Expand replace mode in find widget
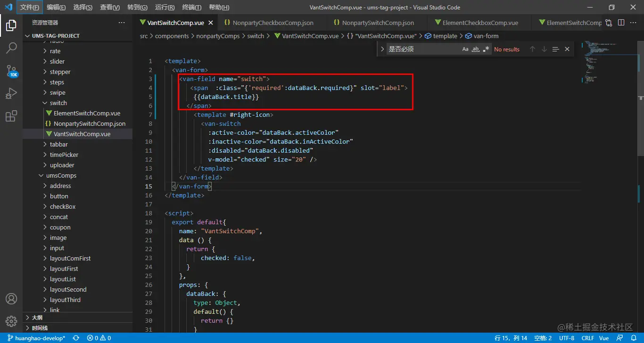Viewport: 644px width, 343px height. [382, 49]
